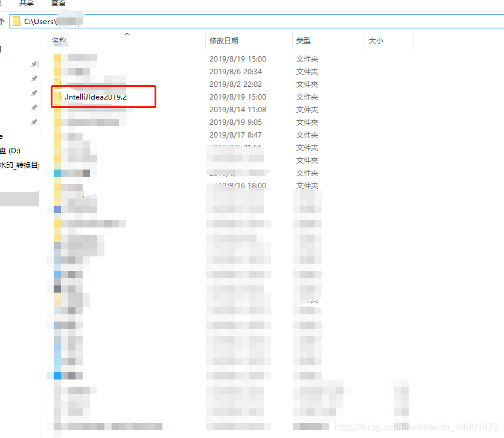
Task: Open the 查看 ribbon tab
Action: (x=59, y=3)
